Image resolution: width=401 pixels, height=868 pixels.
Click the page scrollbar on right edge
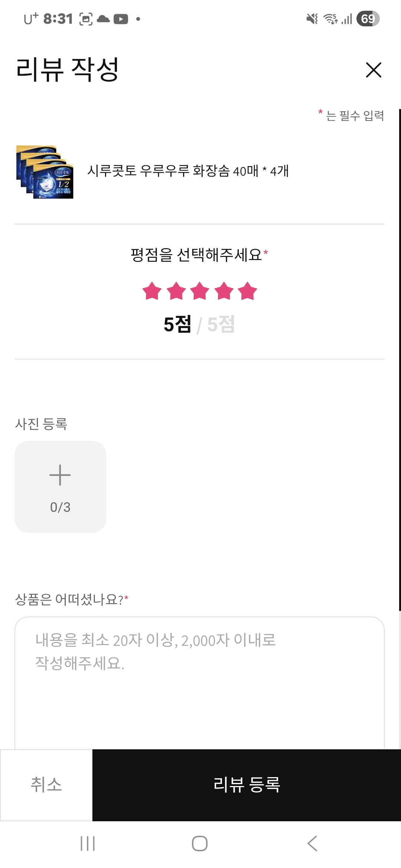(x=400, y=359)
